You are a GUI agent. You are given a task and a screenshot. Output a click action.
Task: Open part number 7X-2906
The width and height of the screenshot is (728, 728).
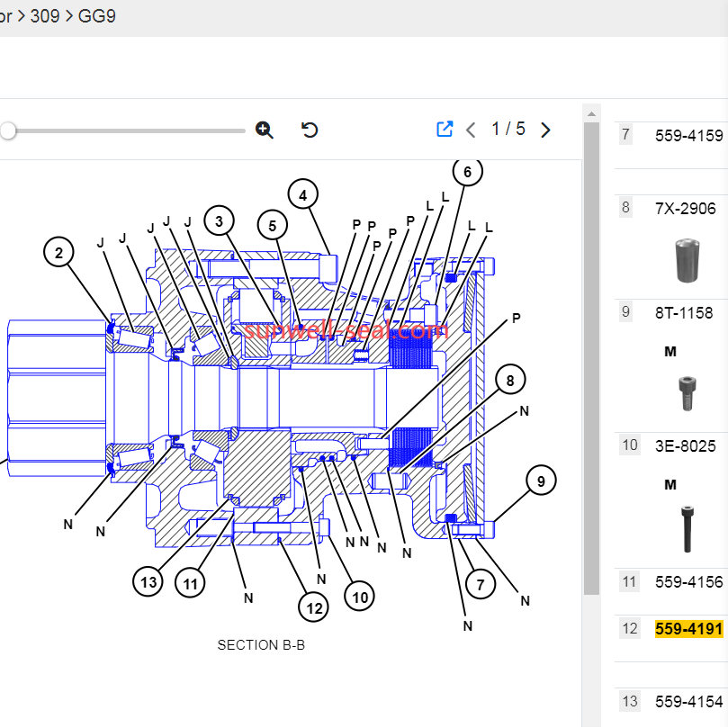[686, 209]
